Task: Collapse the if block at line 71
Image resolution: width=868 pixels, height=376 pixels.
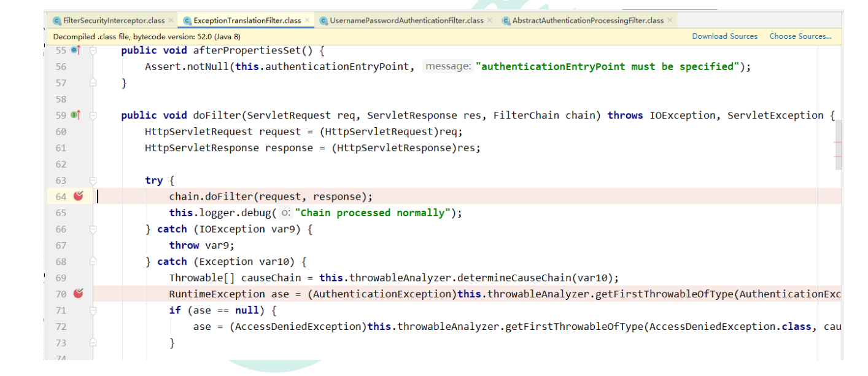Action: [x=93, y=310]
